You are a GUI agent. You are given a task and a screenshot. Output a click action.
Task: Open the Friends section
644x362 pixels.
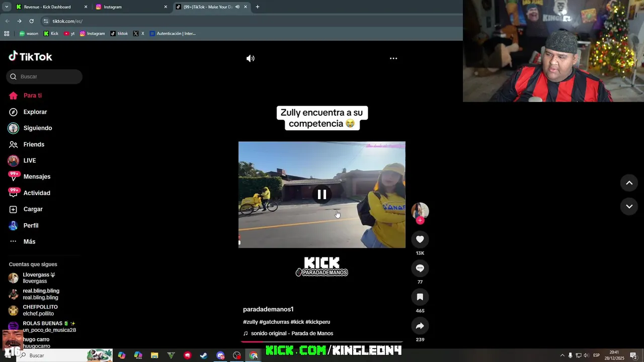[27, 144]
